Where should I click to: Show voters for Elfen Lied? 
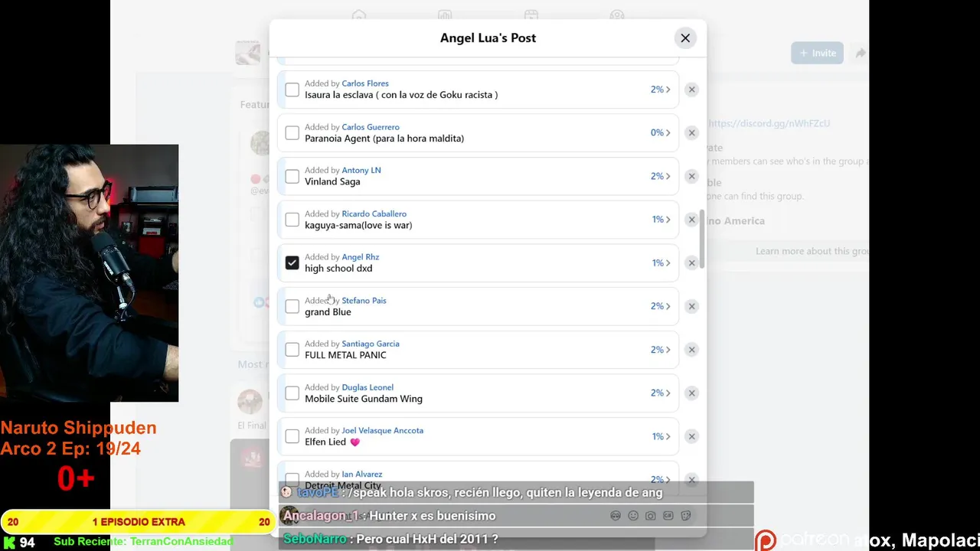click(x=661, y=436)
